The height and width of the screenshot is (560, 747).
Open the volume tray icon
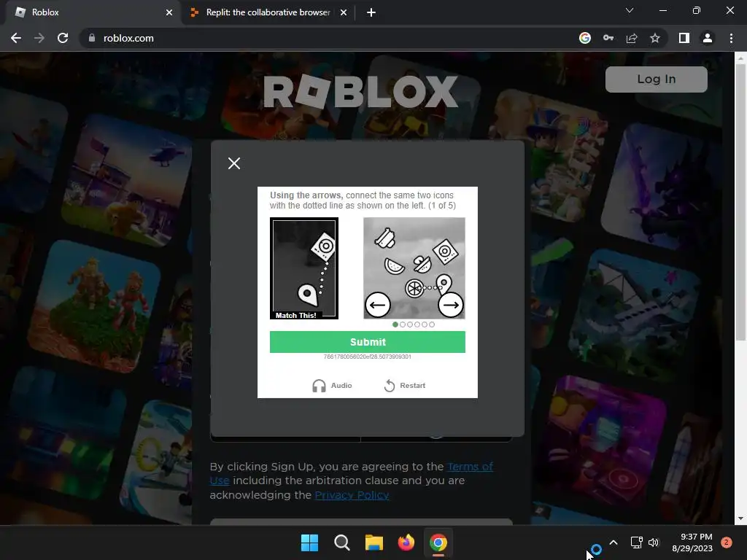654,542
